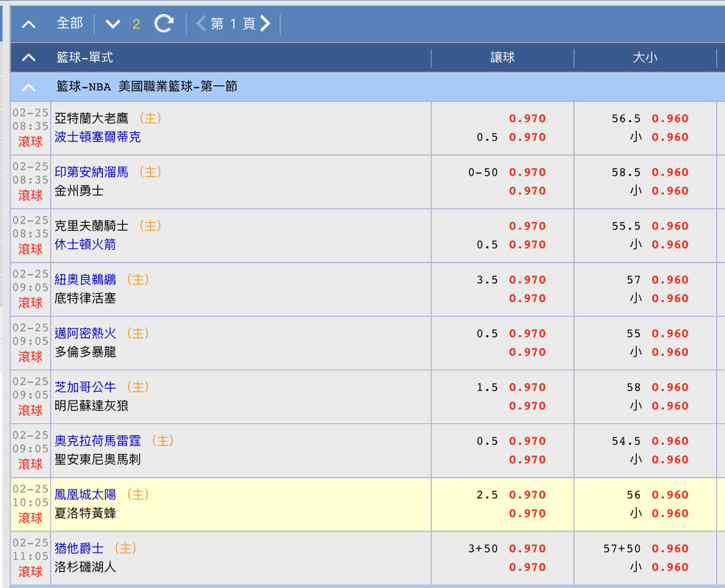Collapse the 籃球-單式 section chevron
The width and height of the screenshot is (725, 588).
click(29, 58)
